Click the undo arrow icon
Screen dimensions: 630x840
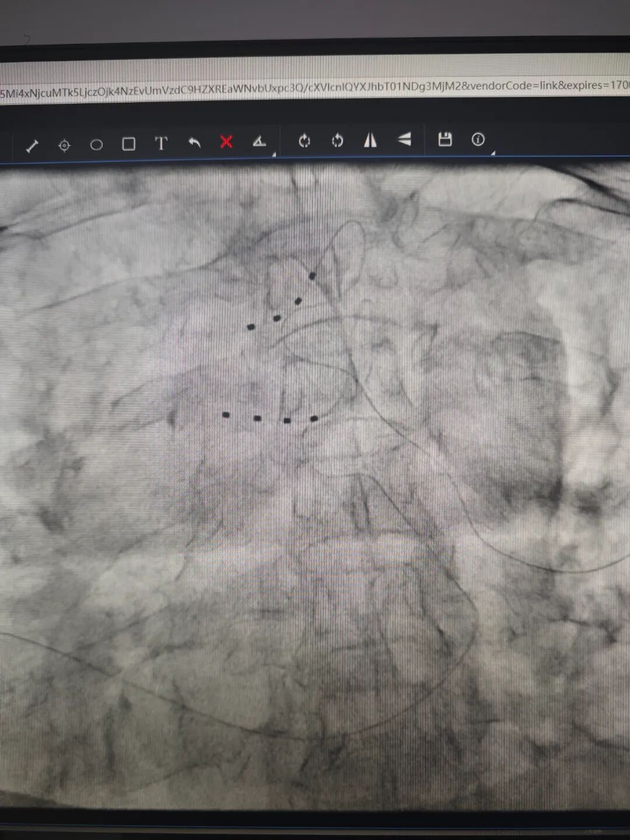[x=194, y=142]
